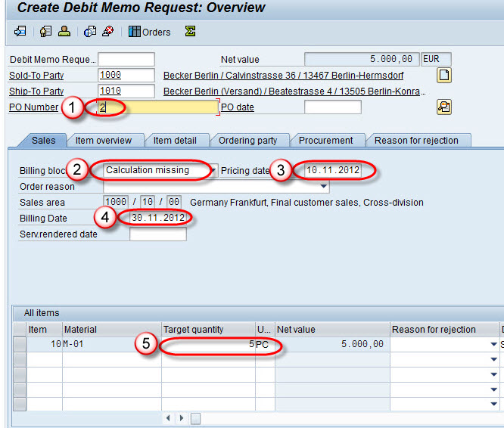This screenshot has height=428, width=504.
Task: Click the header display icon left of partner icon
Action: (46, 32)
